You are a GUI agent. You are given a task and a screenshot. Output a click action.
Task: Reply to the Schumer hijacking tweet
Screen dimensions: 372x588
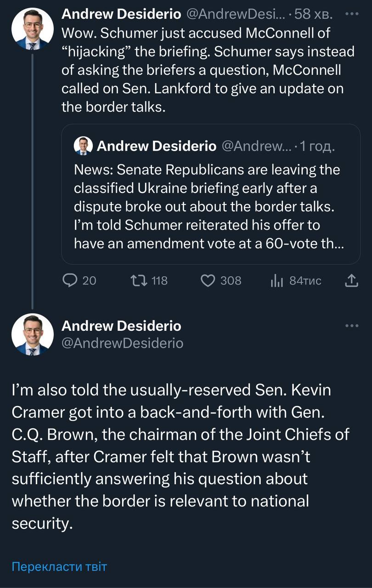coord(70,280)
